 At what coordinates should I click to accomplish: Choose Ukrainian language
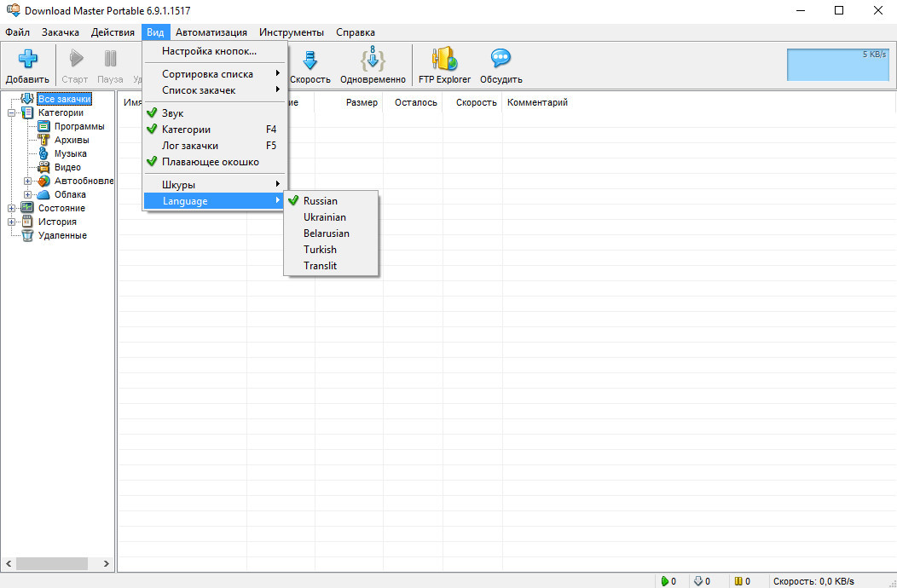coord(325,217)
